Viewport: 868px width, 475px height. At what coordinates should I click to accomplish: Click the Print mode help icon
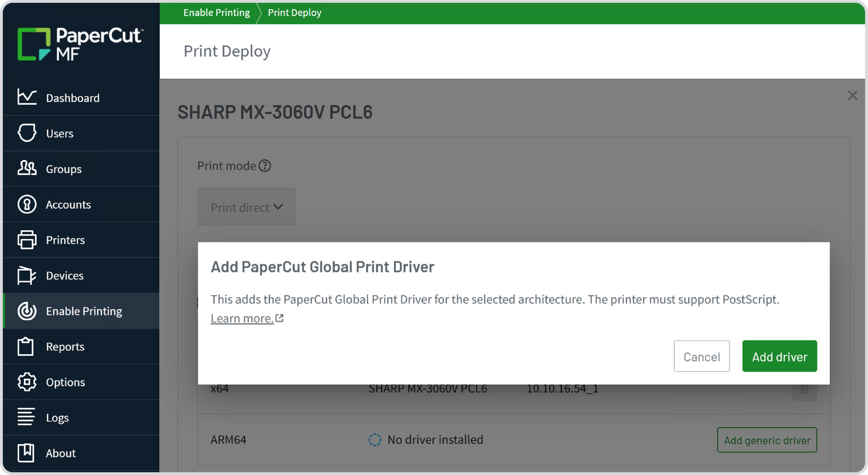(265, 166)
